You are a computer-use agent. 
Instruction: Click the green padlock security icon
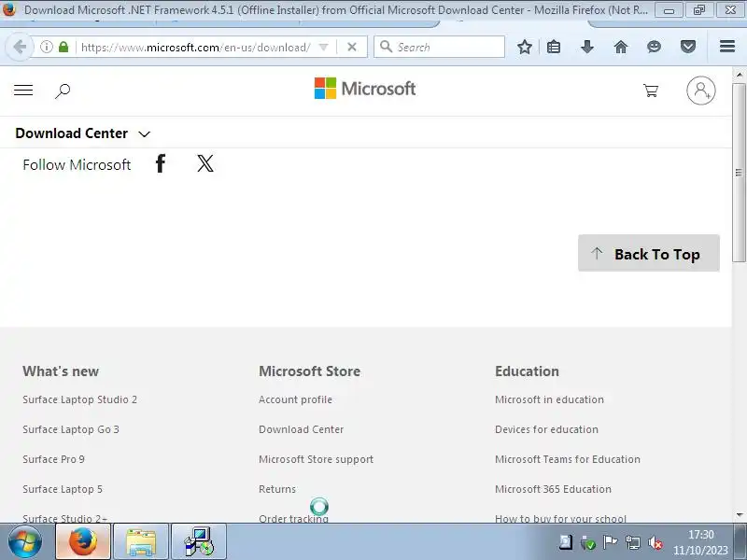[x=63, y=47]
